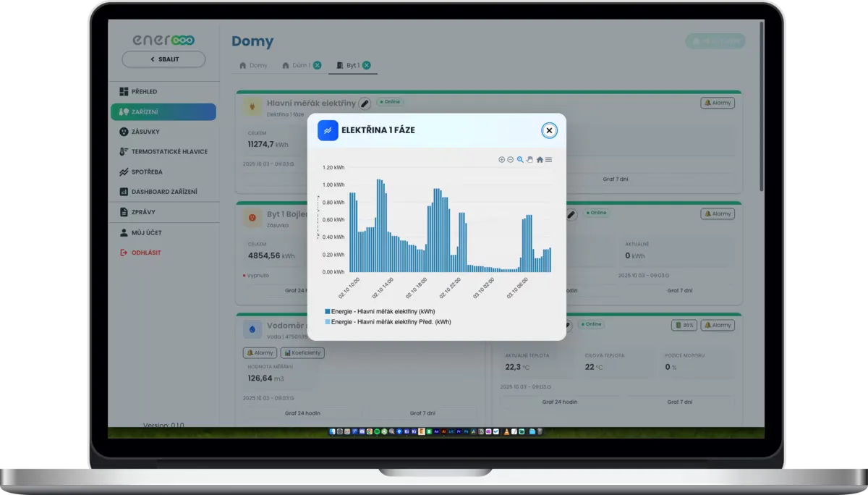Click the ZPRÁVY document icon
This screenshot has height=495, width=868.
click(x=124, y=212)
